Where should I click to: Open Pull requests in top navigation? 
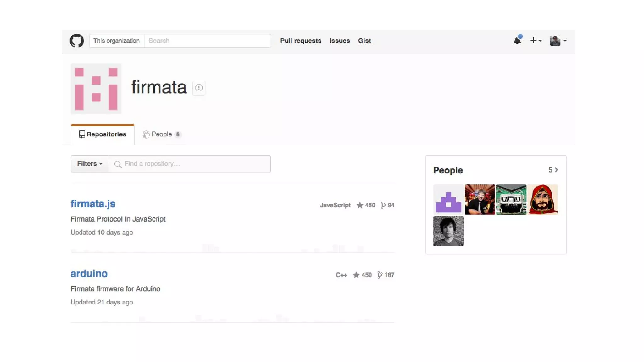pyautogui.click(x=301, y=41)
